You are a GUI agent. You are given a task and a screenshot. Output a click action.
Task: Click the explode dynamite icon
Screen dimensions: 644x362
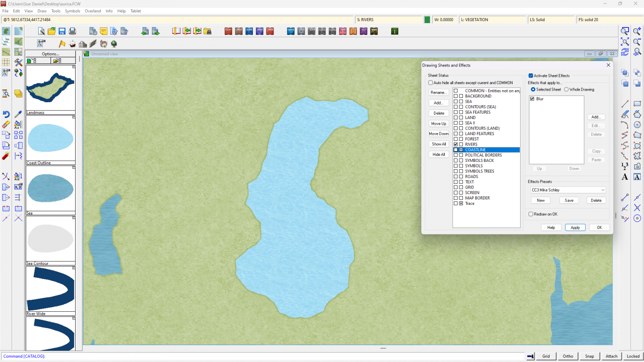[x=6, y=156]
